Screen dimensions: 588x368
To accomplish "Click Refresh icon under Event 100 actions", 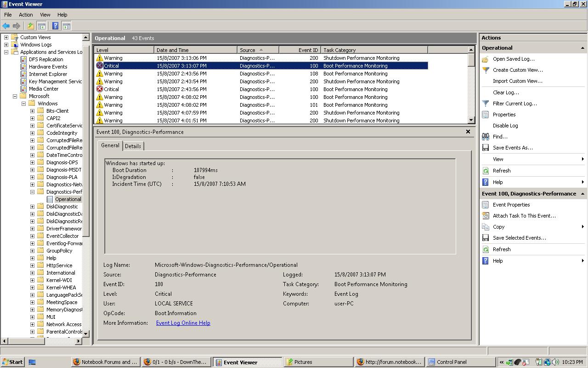I will [x=486, y=249].
